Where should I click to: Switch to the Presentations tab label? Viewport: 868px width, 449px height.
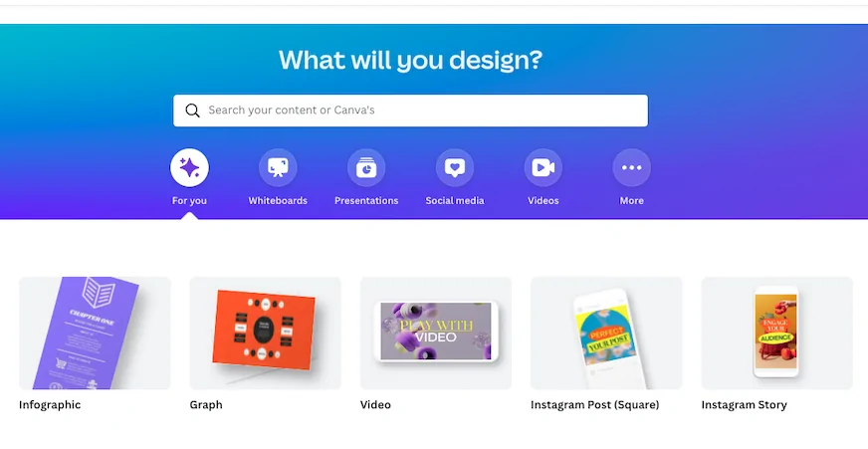tap(366, 200)
